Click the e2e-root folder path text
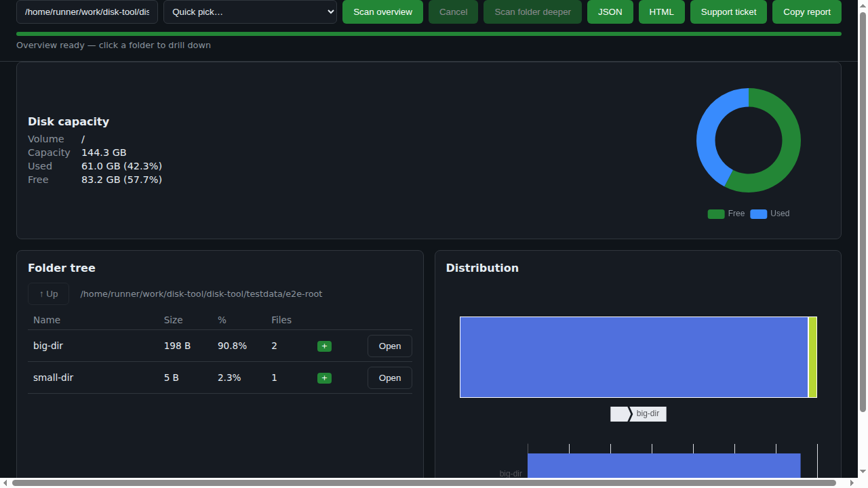Screen dimensions: 868x488 tap(201, 294)
